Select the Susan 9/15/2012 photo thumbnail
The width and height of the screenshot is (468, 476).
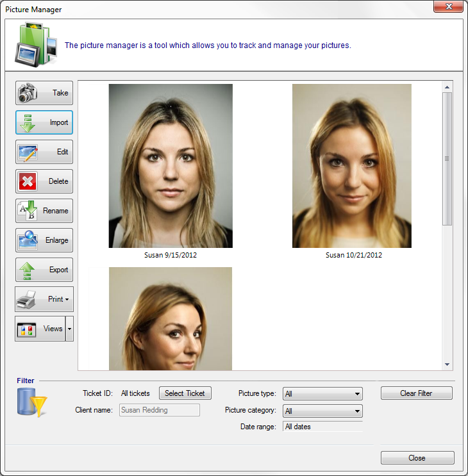tap(171, 166)
